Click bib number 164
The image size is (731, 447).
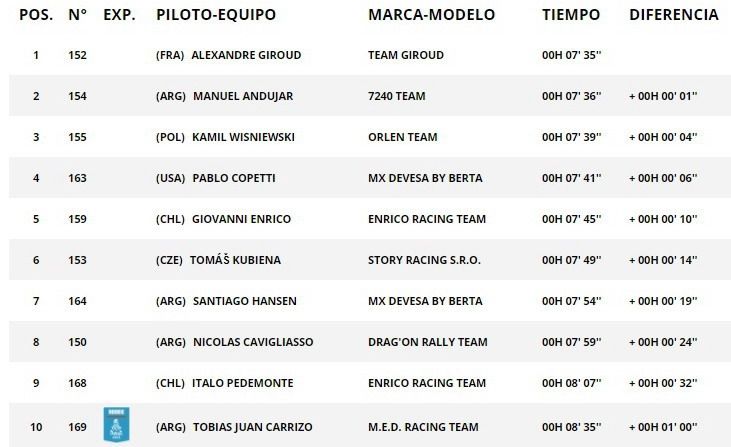[78, 301]
